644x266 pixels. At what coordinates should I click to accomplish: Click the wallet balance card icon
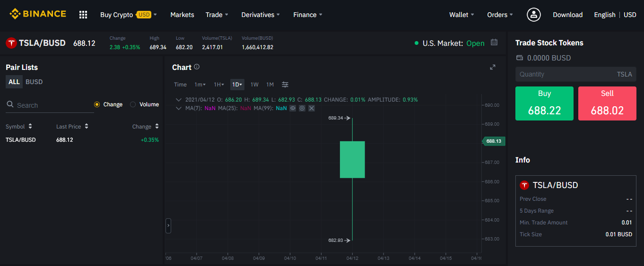(x=520, y=58)
